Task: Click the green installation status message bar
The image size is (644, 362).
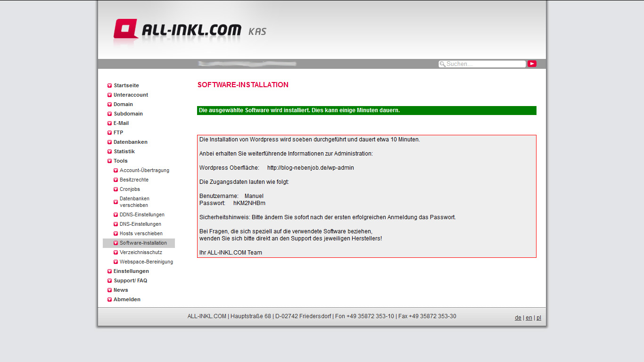Action: [x=367, y=110]
